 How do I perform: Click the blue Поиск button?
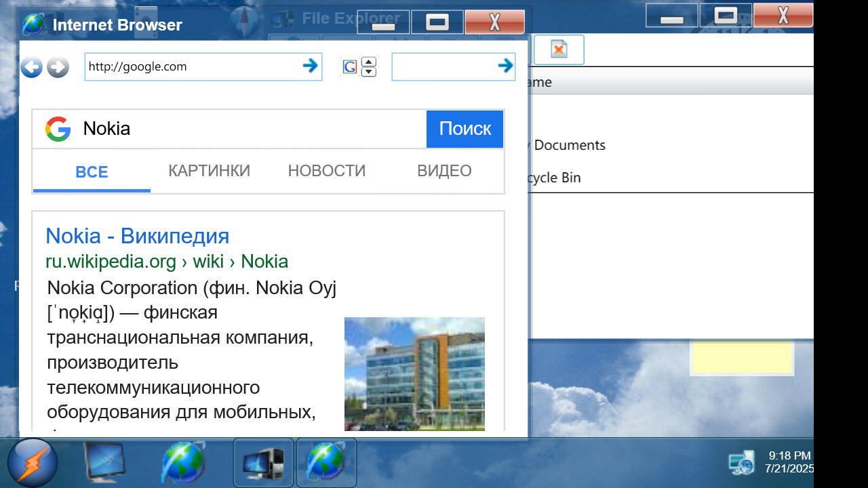point(465,129)
